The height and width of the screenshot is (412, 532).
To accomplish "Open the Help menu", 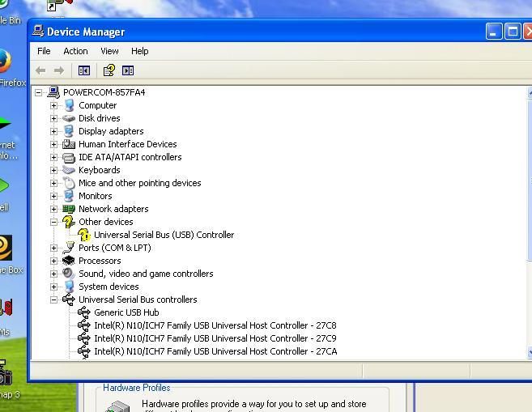I will (140, 51).
